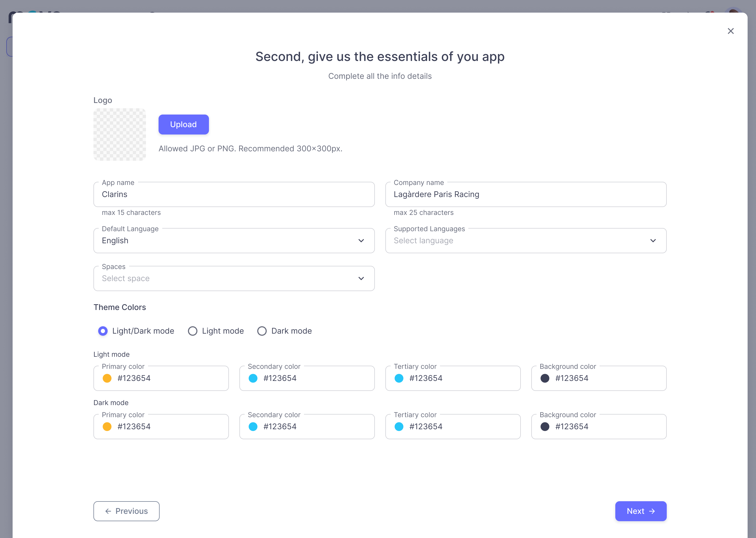Open the Supported Languages select box
The height and width of the screenshot is (538, 756).
[526, 241]
